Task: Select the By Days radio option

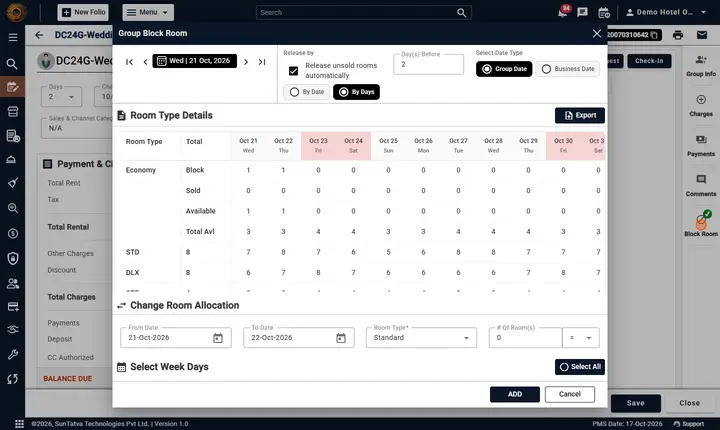Action: pyautogui.click(x=356, y=92)
